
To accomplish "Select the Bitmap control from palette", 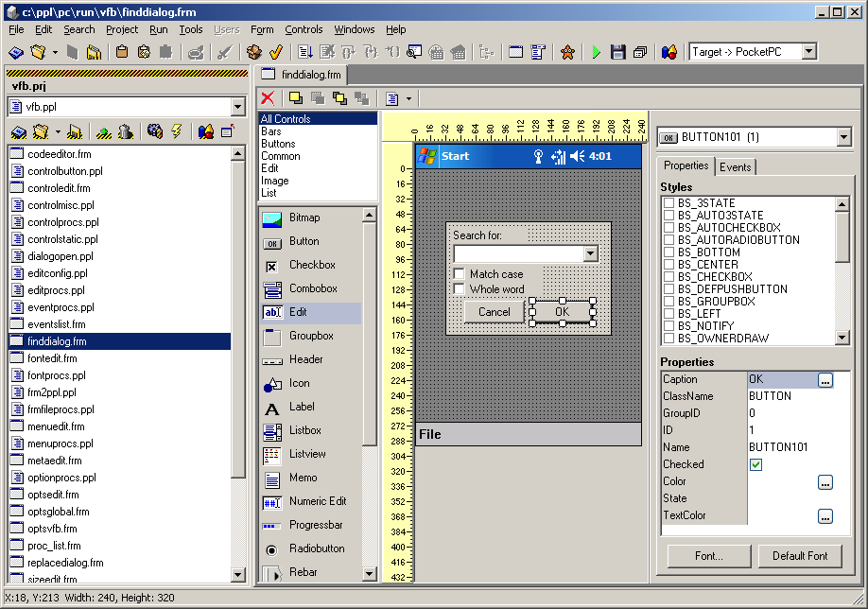I will (304, 218).
